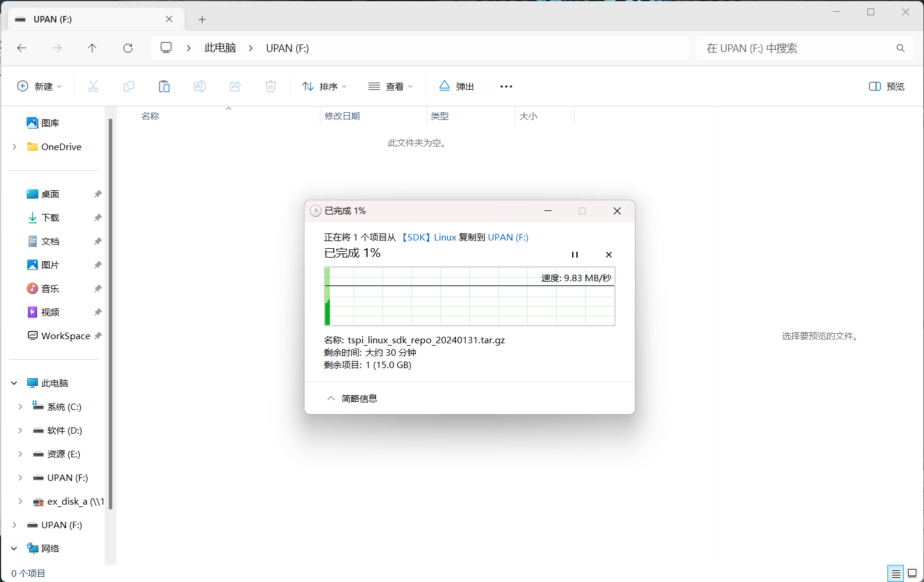This screenshot has width=924, height=582.
Task: Expand the top-level UPAN (F:) node below ex_disk_a
Action: pos(14,525)
